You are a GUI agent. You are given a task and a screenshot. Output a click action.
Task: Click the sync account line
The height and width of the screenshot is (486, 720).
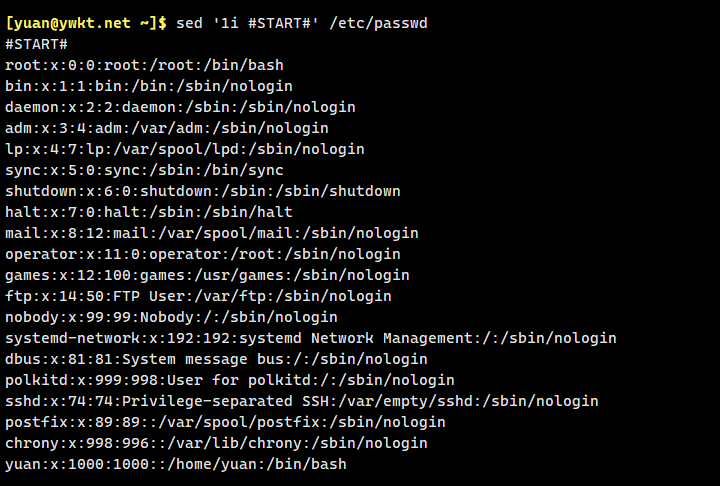[x=144, y=170]
